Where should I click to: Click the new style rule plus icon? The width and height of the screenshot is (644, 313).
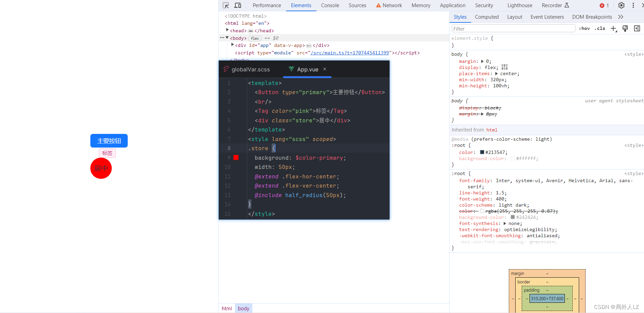click(613, 29)
